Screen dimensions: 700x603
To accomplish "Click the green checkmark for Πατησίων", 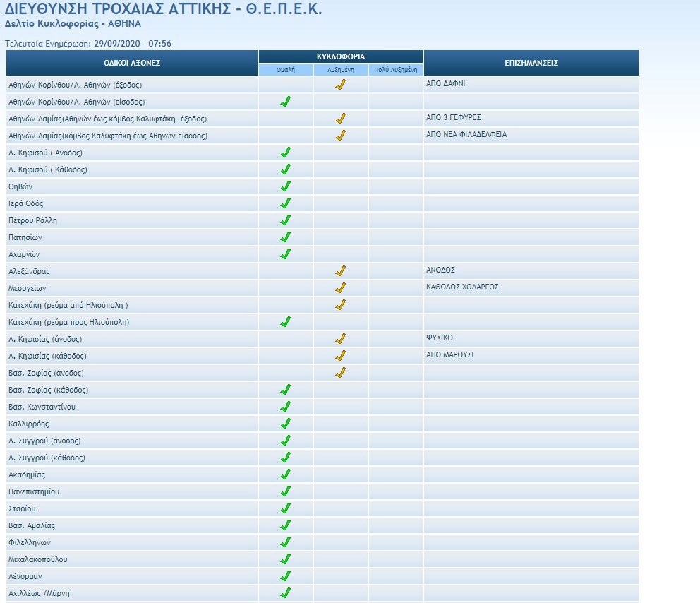I will tap(286, 237).
